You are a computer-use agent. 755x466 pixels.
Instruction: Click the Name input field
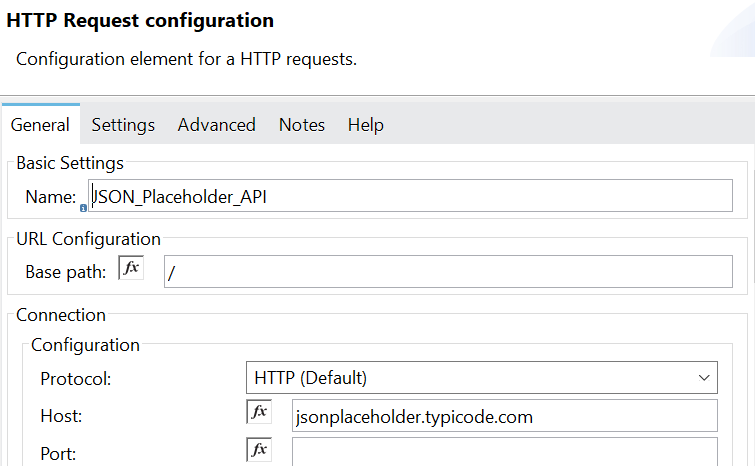tap(410, 195)
